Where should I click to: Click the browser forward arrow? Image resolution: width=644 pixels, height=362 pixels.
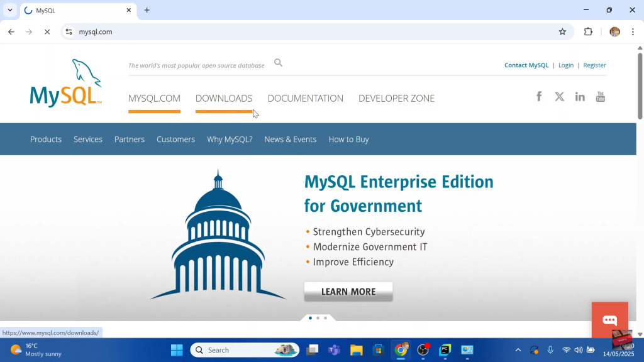29,31
